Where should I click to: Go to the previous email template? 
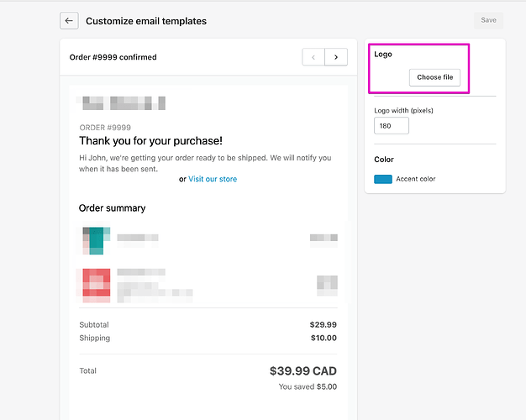(313, 57)
